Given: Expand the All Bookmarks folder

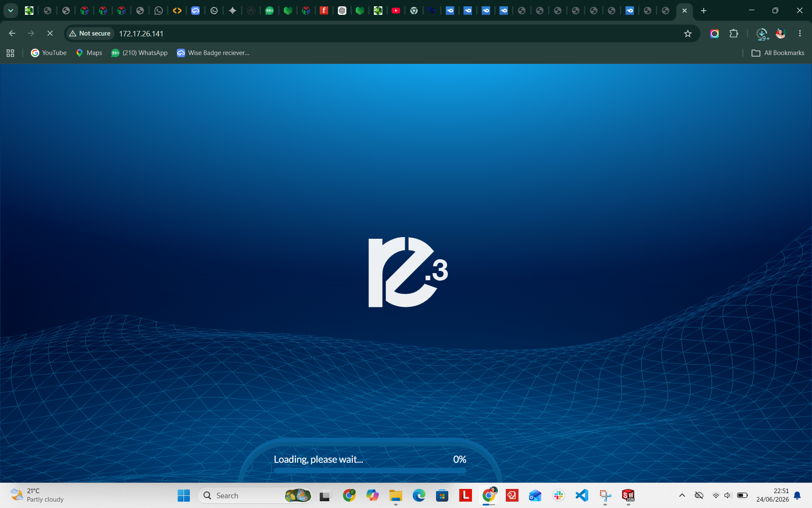Looking at the screenshot, I should [778, 53].
